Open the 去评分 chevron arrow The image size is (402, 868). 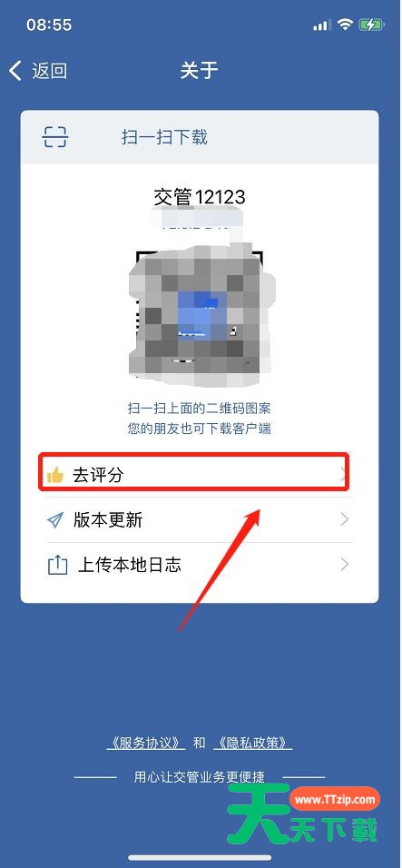[344, 475]
